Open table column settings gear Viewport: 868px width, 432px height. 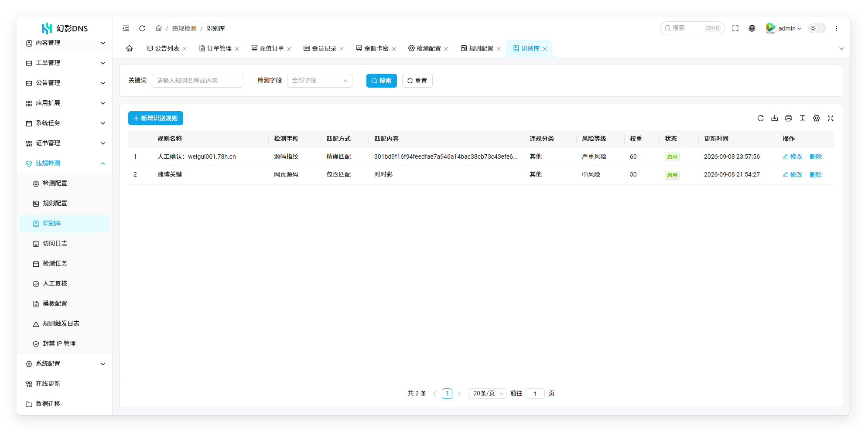[817, 118]
